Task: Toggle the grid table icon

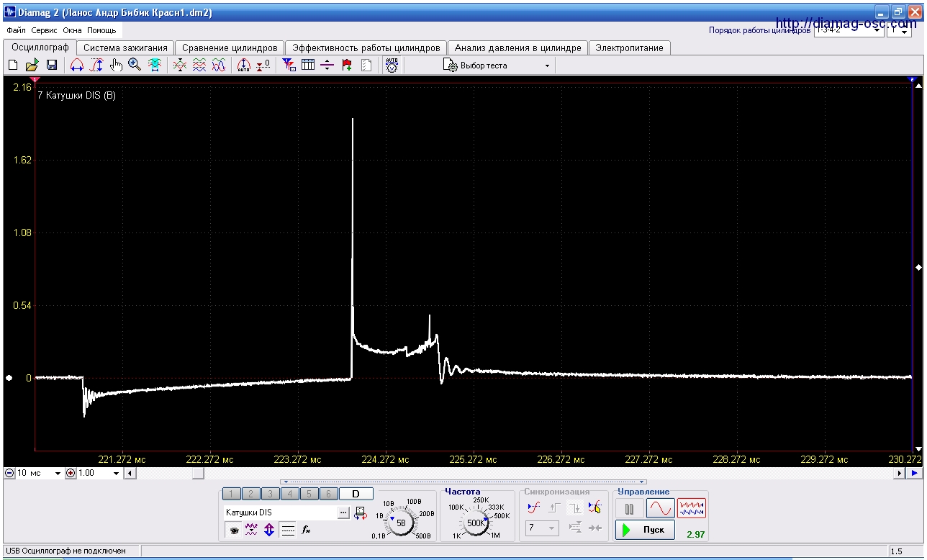Action: [x=308, y=66]
